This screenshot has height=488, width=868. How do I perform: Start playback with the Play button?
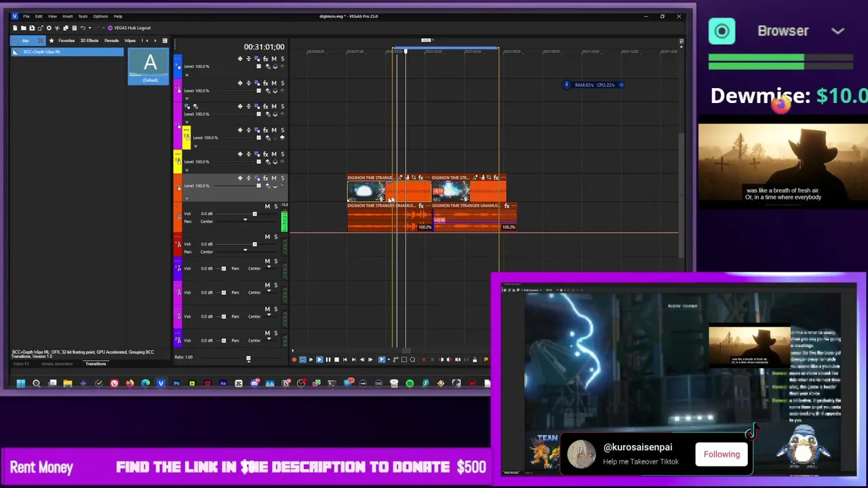pyautogui.click(x=319, y=360)
